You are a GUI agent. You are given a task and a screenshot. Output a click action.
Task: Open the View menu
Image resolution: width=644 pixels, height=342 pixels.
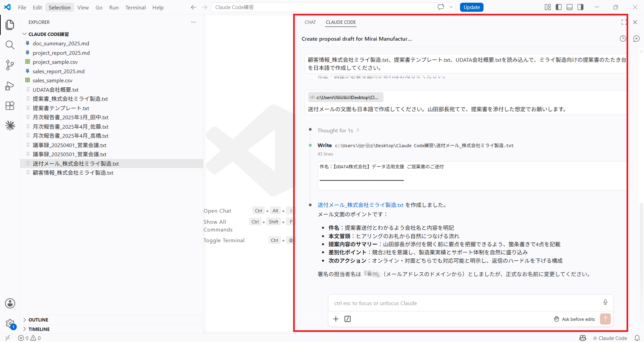point(83,7)
